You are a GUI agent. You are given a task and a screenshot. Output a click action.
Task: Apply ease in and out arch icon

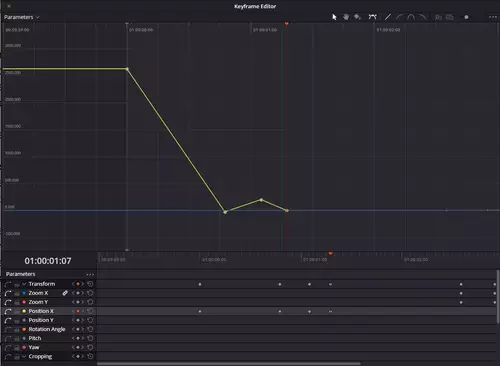click(x=411, y=17)
